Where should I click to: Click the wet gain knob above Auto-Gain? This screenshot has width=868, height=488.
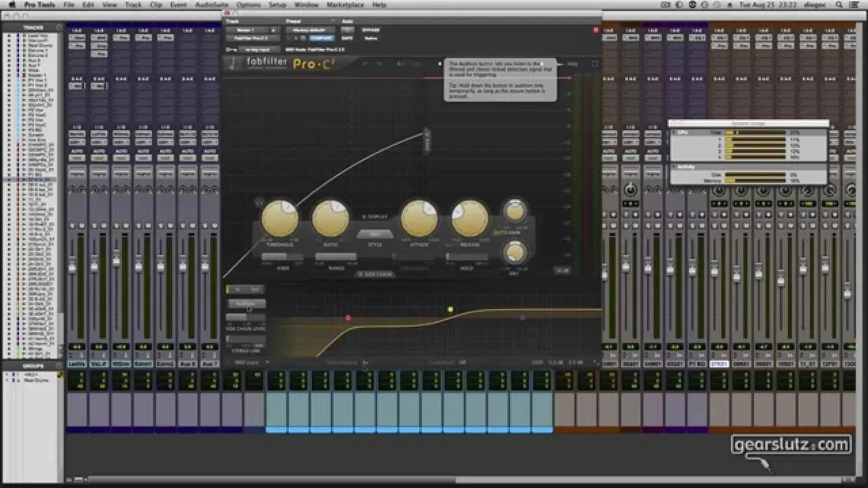(x=515, y=211)
